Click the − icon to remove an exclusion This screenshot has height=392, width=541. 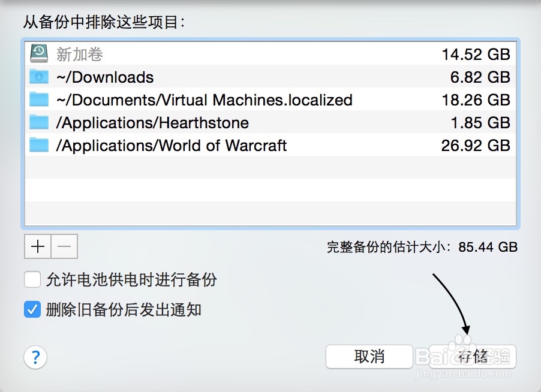[64, 246]
